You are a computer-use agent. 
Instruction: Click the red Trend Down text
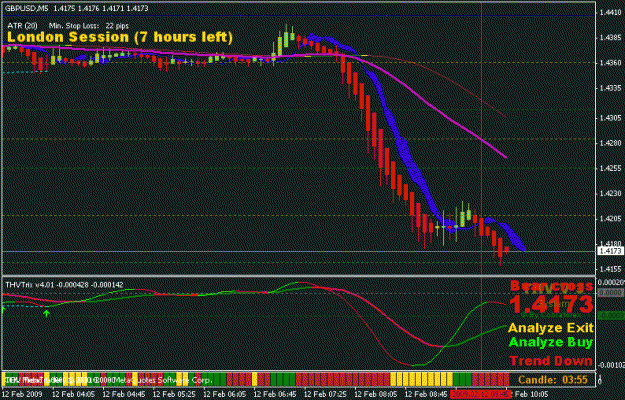(551, 361)
